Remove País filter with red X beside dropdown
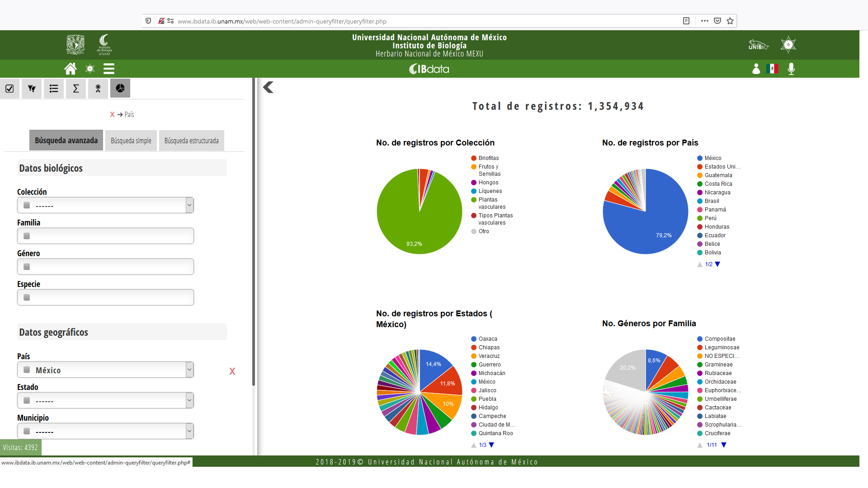This screenshot has width=868, height=488. pyautogui.click(x=232, y=371)
